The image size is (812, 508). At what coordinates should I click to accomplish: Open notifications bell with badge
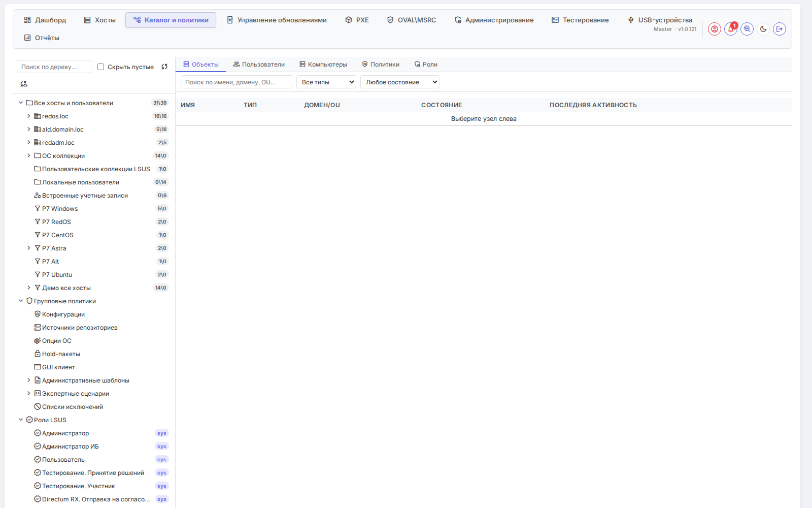pyautogui.click(x=731, y=29)
